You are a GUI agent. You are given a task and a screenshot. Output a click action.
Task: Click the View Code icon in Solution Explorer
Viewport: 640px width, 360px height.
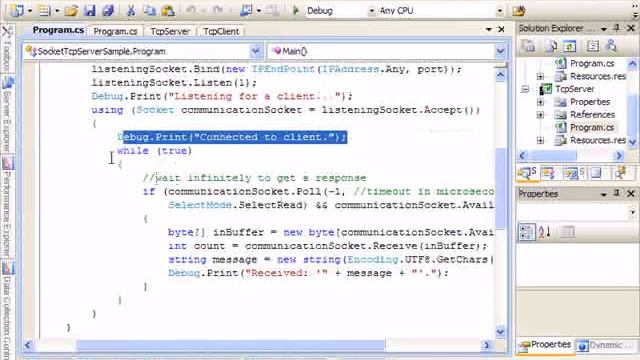click(593, 46)
